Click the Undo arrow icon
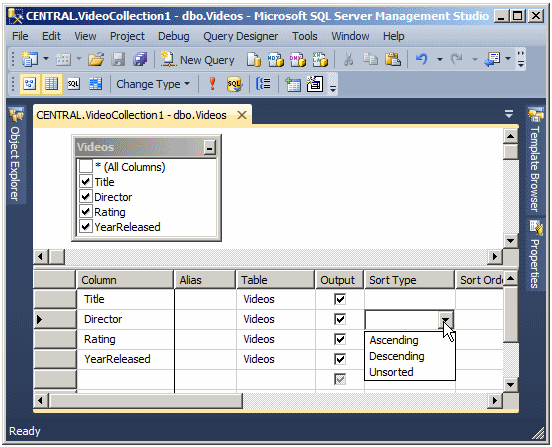The height and width of the screenshot is (447, 552). coord(421,59)
